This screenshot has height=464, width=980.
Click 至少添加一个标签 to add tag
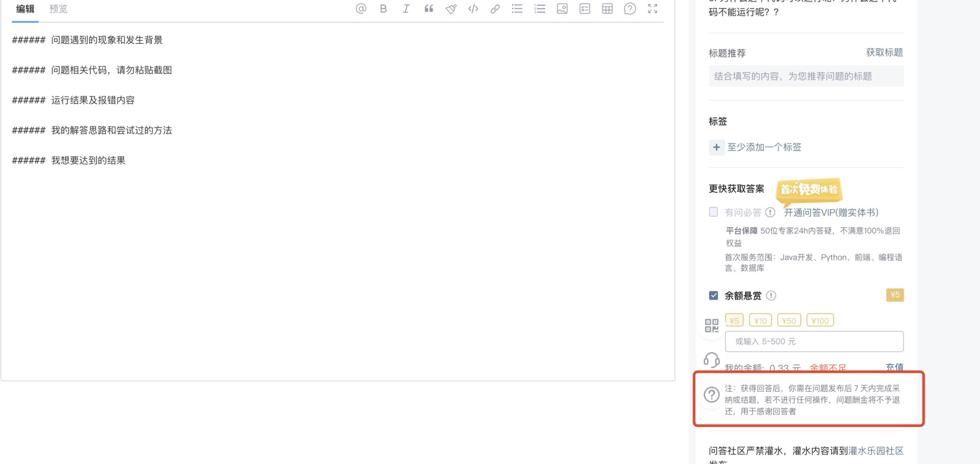pos(764,147)
